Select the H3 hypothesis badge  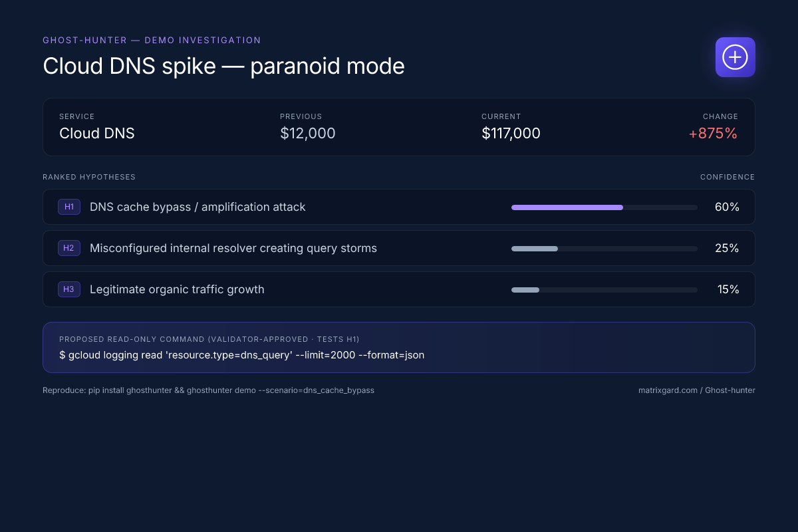point(69,289)
